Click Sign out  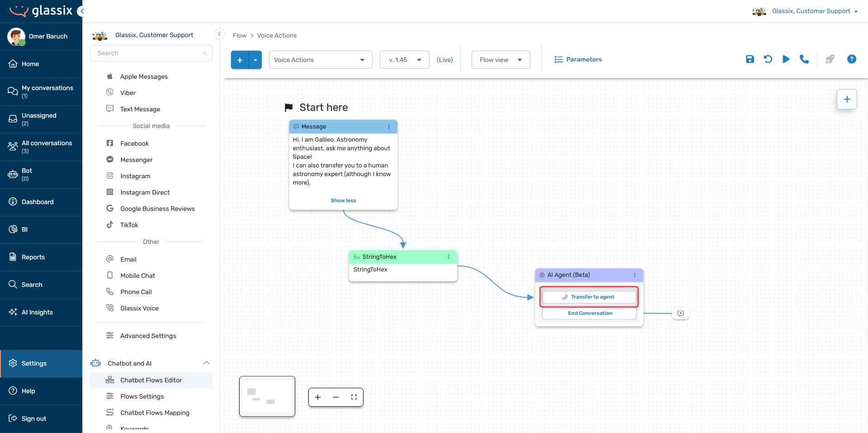[x=41, y=419]
